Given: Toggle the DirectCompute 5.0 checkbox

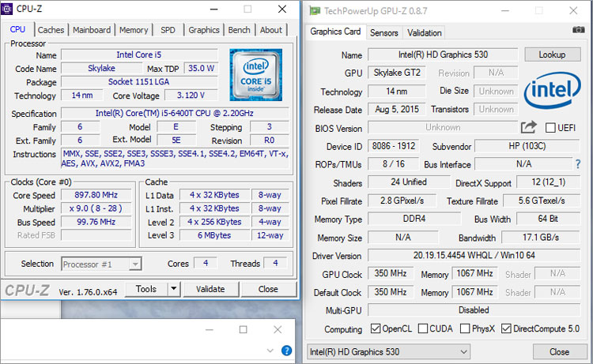Looking at the screenshot, I should 506,328.
